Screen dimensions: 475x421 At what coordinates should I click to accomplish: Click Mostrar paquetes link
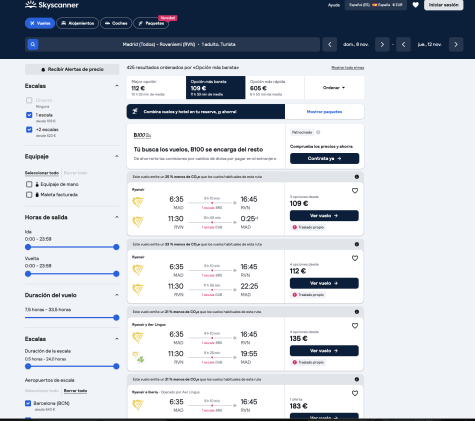(x=324, y=112)
